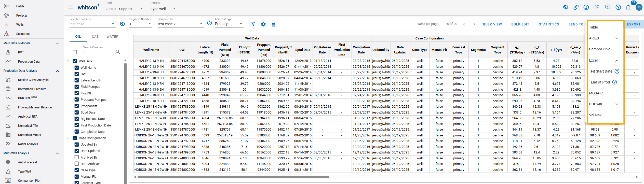The width and height of the screenshot is (644, 184).
Task: Open the feedback chat icon
Action: [608, 7]
